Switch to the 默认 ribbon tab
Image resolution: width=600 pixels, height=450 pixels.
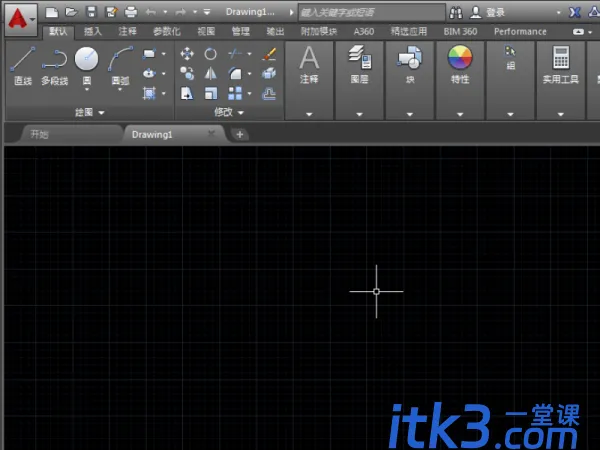(x=58, y=31)
